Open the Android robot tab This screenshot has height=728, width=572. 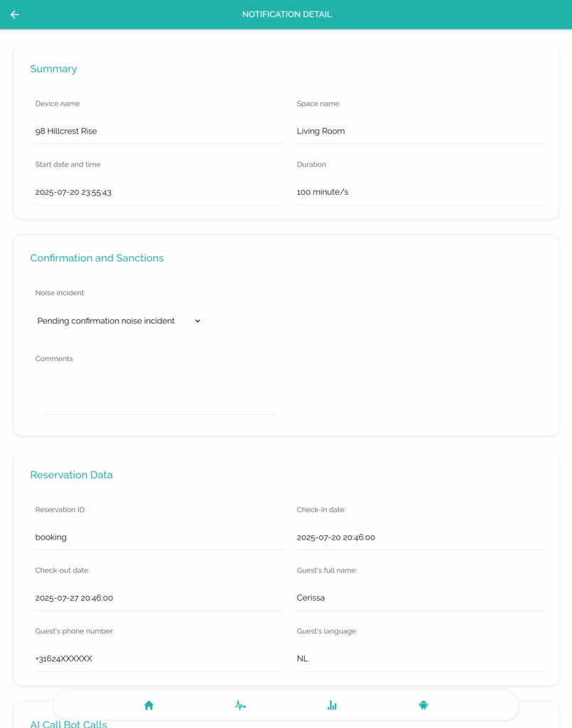click(x=423, y=705)
